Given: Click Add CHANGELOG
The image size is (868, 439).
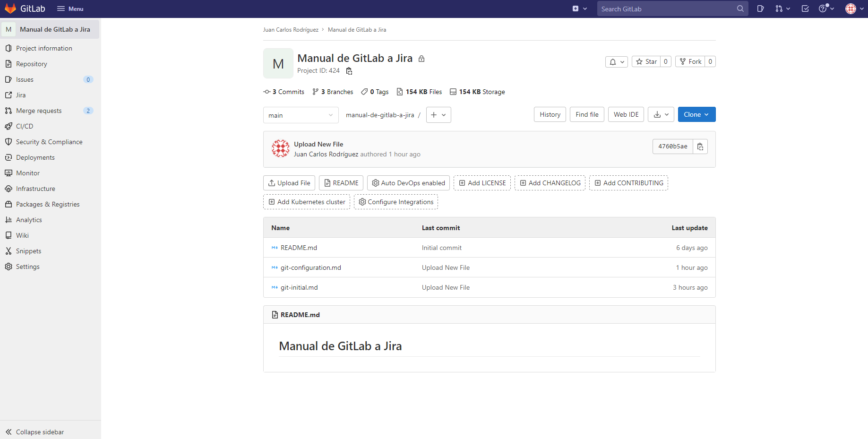Looking at the screenshot, I should pyautogui.click(x=550, y=183).
